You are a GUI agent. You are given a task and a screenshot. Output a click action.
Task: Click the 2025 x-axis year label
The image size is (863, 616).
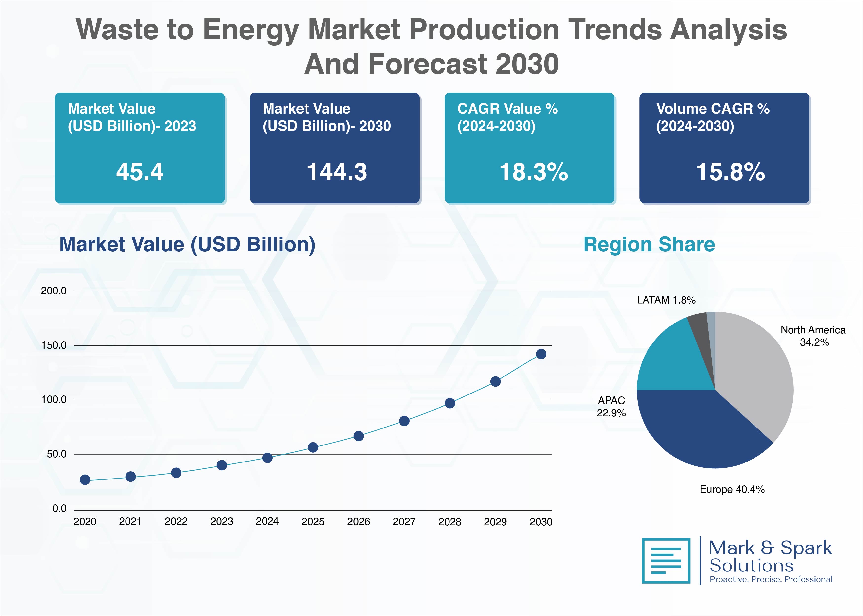pyautogui.click(x=313, y=522)
